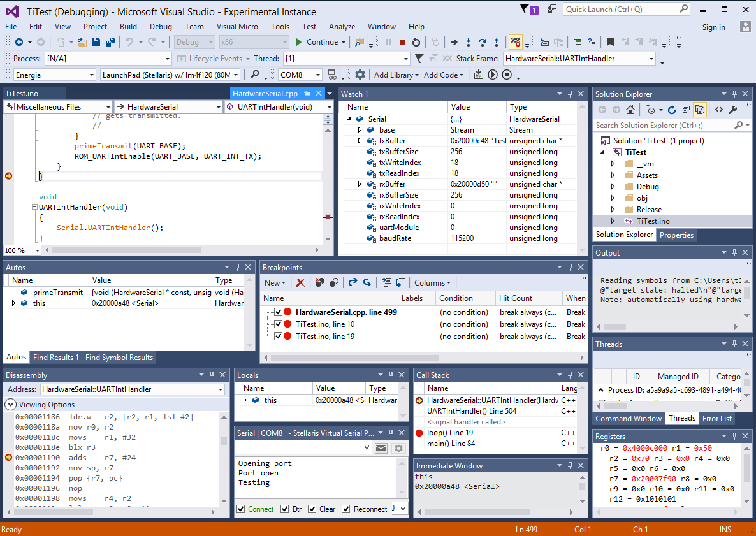Switch to Find Results 1 tab
This screenshot has width=756, height=536.
(x=55, y=357)
